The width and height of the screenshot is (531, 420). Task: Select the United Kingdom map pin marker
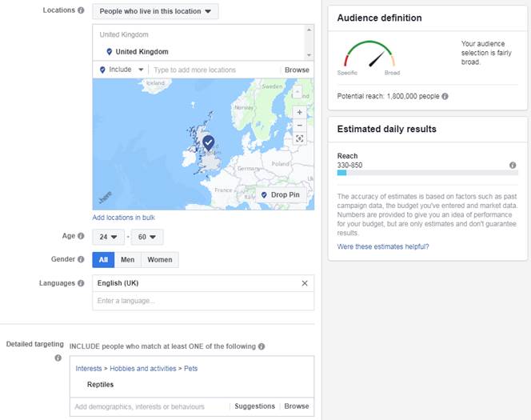(208, 142)
